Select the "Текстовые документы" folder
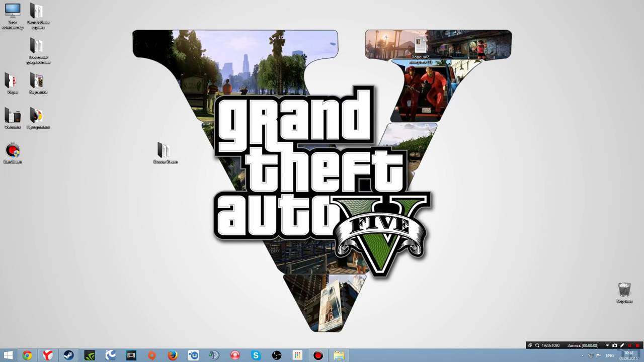The height and width of the screenshot is (362, 644). (38, 51)
